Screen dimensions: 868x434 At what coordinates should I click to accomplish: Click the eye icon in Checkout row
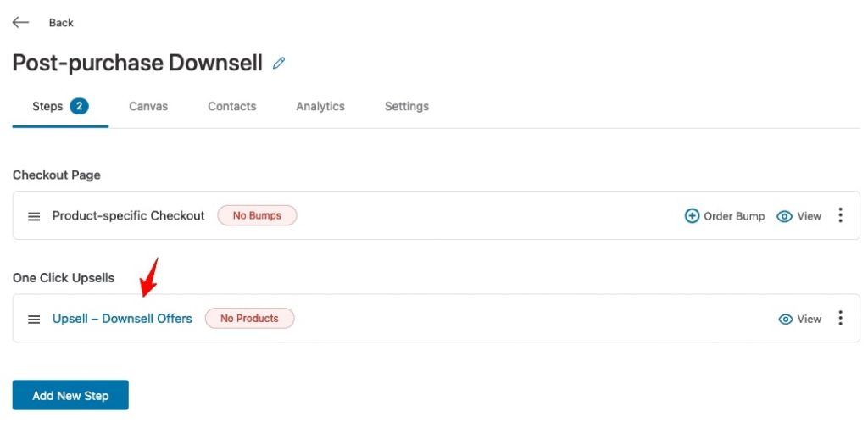[784, 216]
